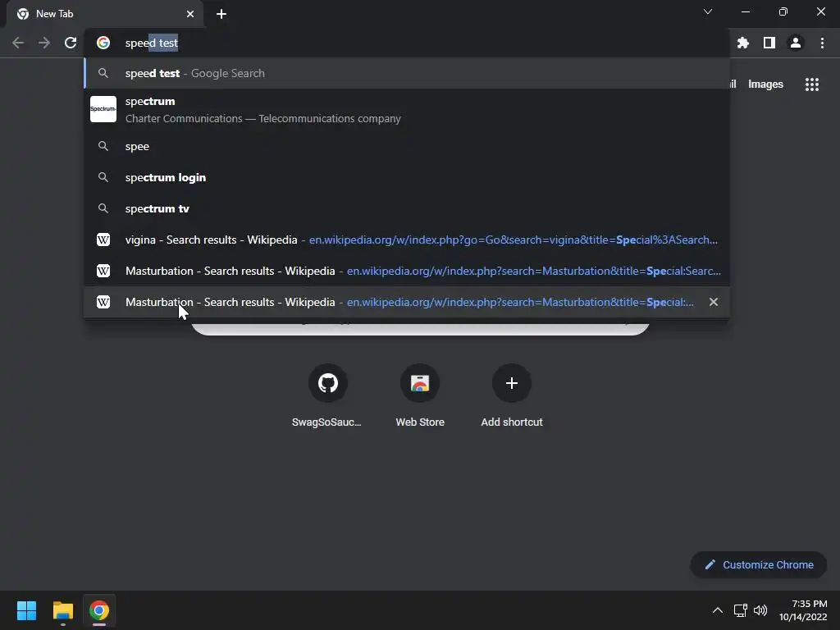This screenshot has height=630, width=840.
Task: Click magnifier icon beside spectrum login
Action: pos(103,177)
